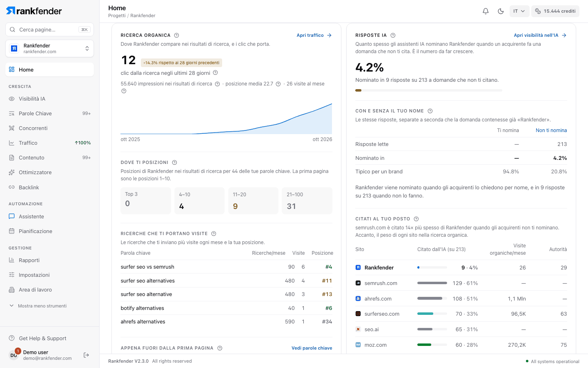Click the 11–20 position card
The image size is (588, 368).
point(254,201)
